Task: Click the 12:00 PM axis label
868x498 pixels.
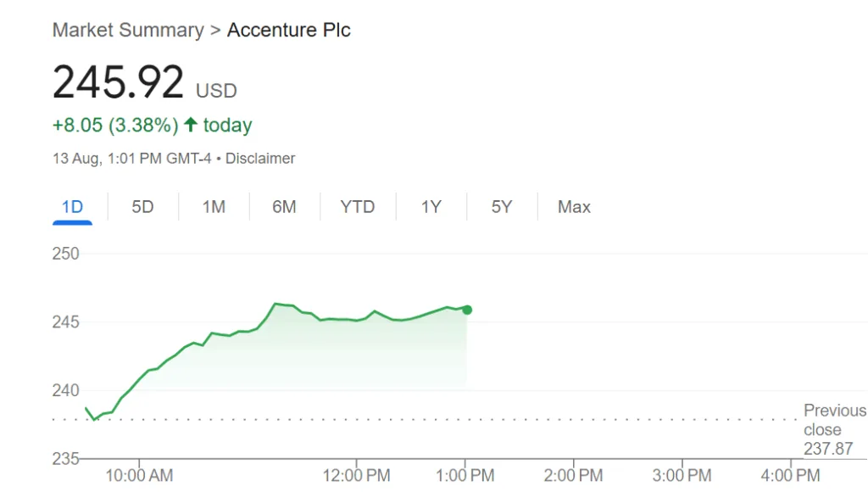Action: click(x=355, y=475)
